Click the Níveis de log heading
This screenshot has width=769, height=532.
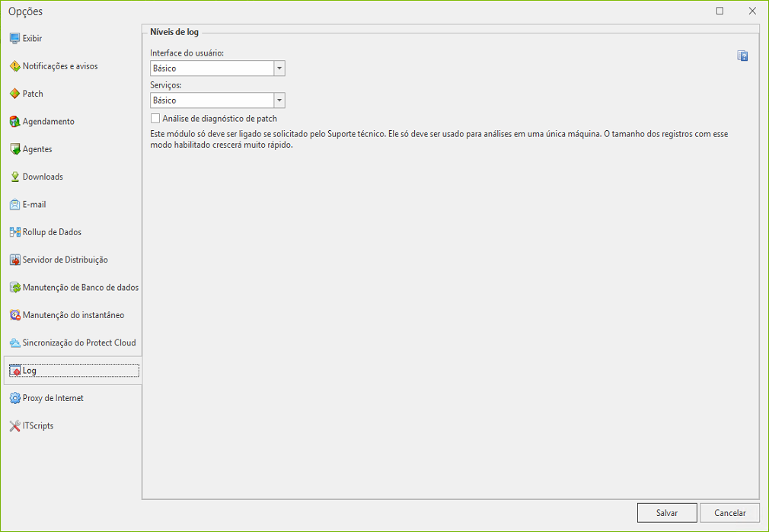(174, 33)
